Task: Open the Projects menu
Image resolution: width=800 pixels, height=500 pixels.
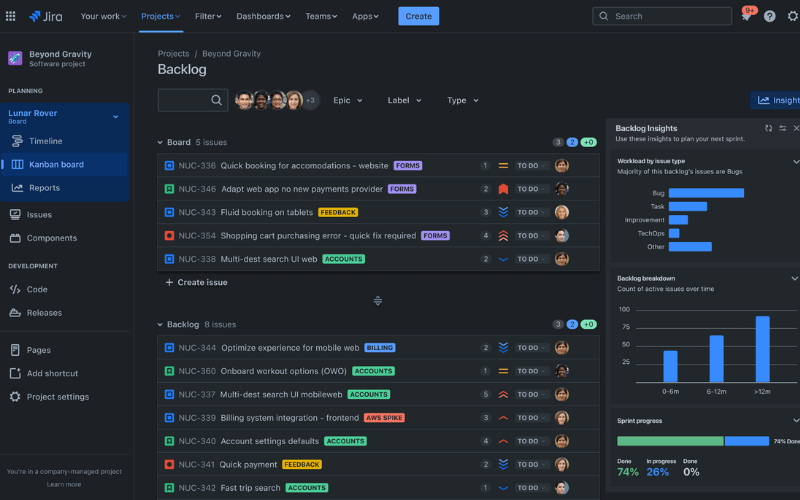Action: pyautogui.click(x=160, y=16)
